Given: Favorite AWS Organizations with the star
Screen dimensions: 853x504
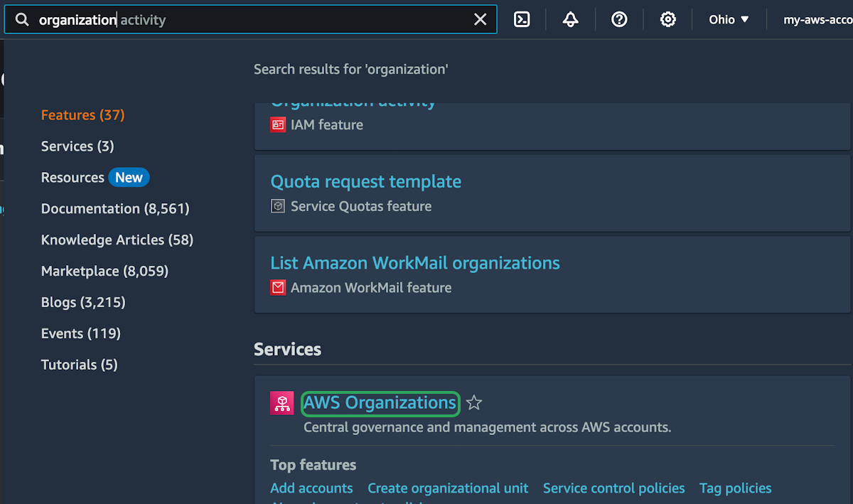Looking at the screenshot, I should pyautogui.click(x=475, y=403).
